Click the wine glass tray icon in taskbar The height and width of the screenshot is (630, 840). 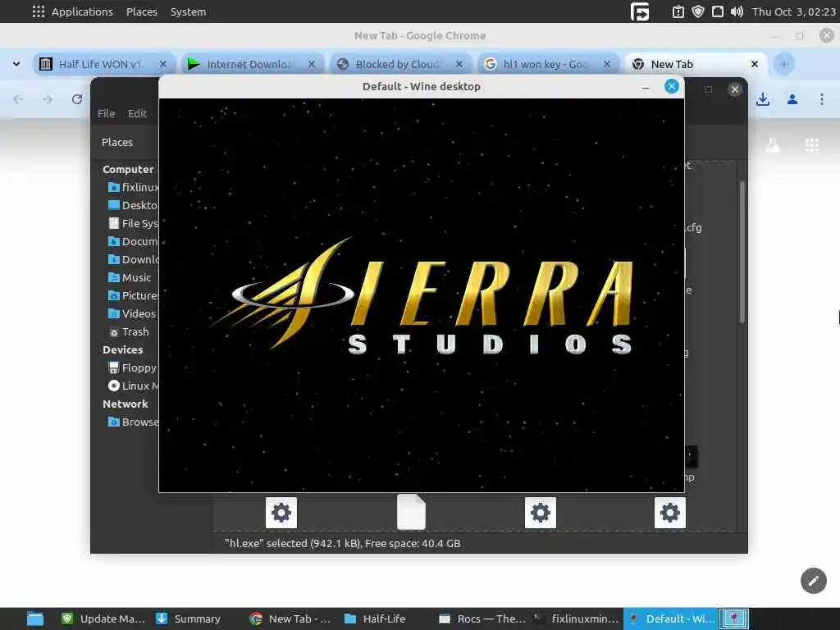click(733, 619)
